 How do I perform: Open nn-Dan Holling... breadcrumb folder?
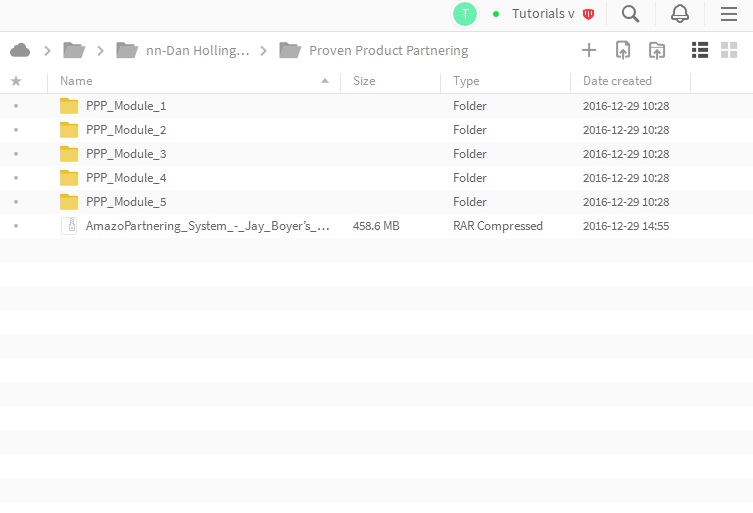point(183,50)
